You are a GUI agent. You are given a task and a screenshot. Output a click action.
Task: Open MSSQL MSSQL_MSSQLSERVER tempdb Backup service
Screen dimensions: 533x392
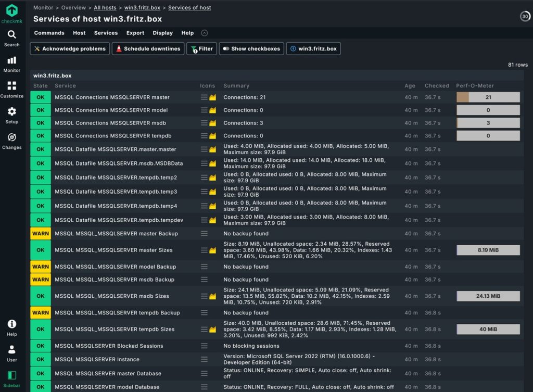point(117,313)
